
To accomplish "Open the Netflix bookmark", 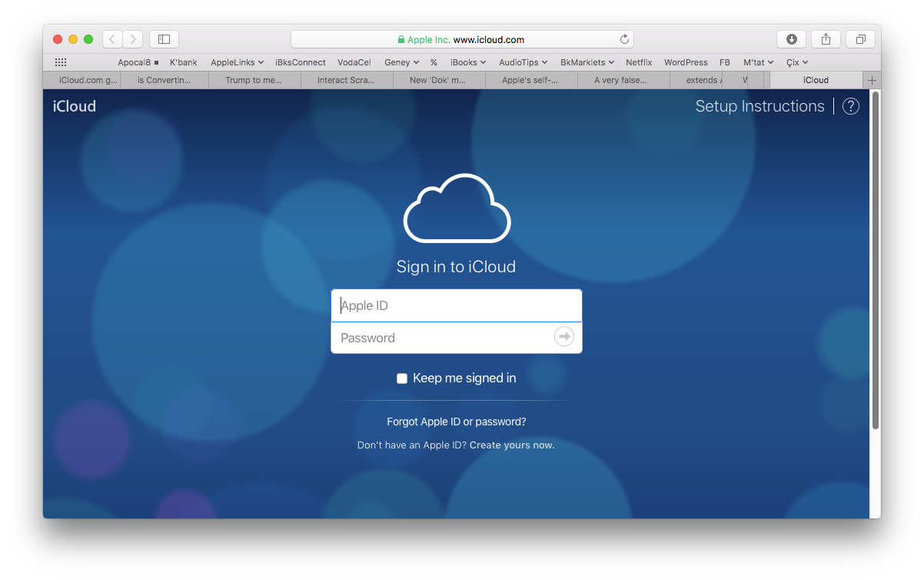I will 639,62.
